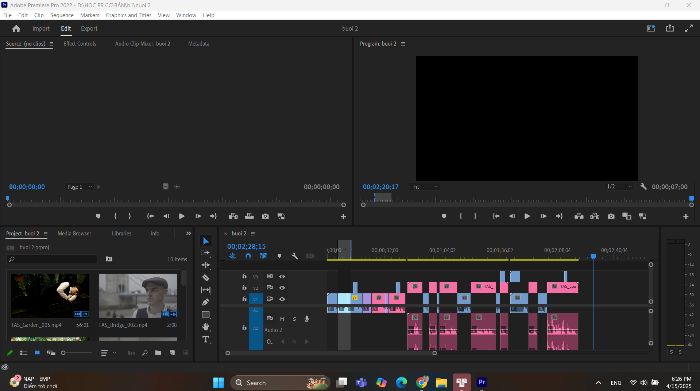The height and width of the screenshot is (391, 700).
Task: Open the Quick Export share icon
Action: [x=670, y=29]
